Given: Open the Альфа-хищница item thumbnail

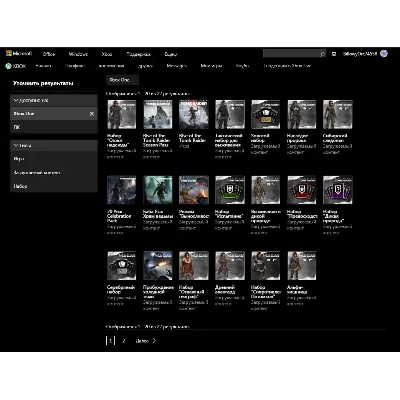Looking at the screenshot, I should (302, 266).
